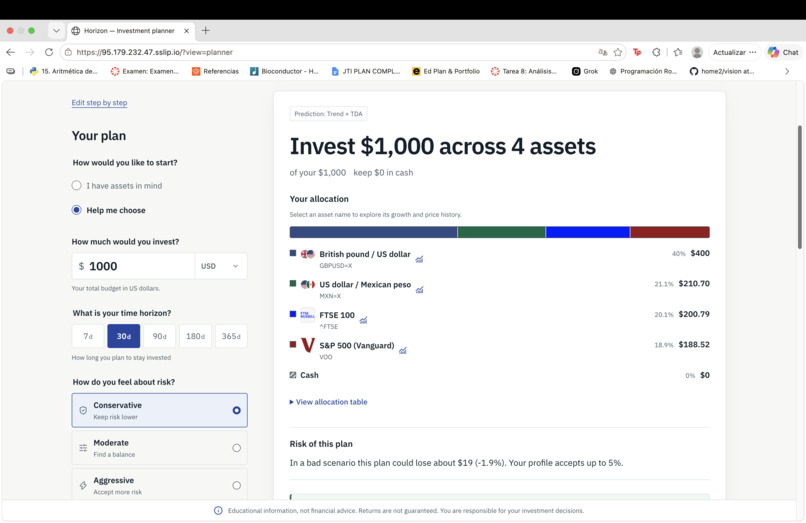Click the FTSE Russell logo icon
806x523 pixels.
[x=307, y=315]
